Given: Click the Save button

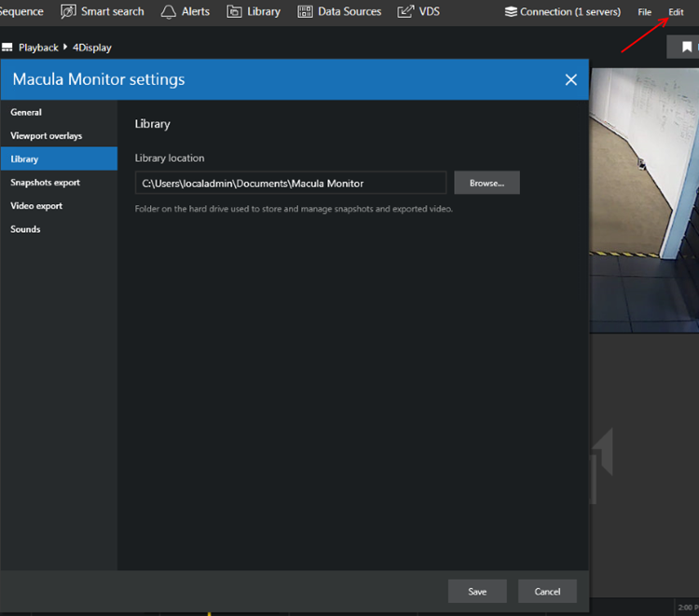Looking at the screenshot, I should tap(477, 591).
